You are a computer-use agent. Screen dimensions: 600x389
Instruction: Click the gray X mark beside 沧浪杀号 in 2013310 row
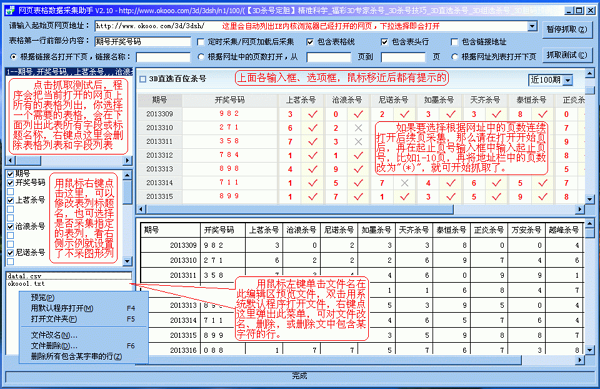tap(358, 128)
